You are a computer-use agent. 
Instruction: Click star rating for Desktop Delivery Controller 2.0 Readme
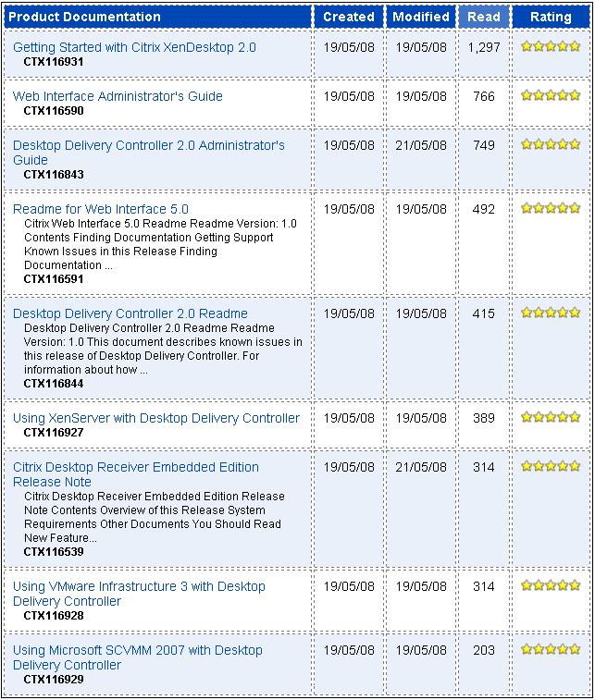click(x=551, y=313)
